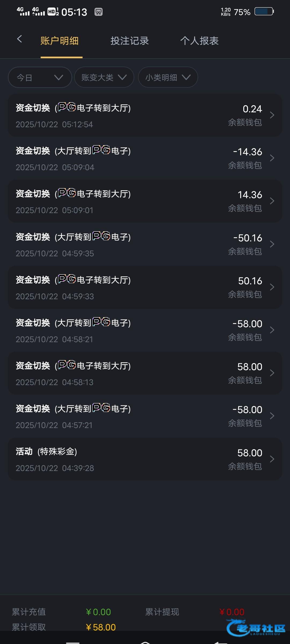Open chevron for the 0.24 transaction
The image size is (290, 644).
(272, 115)
